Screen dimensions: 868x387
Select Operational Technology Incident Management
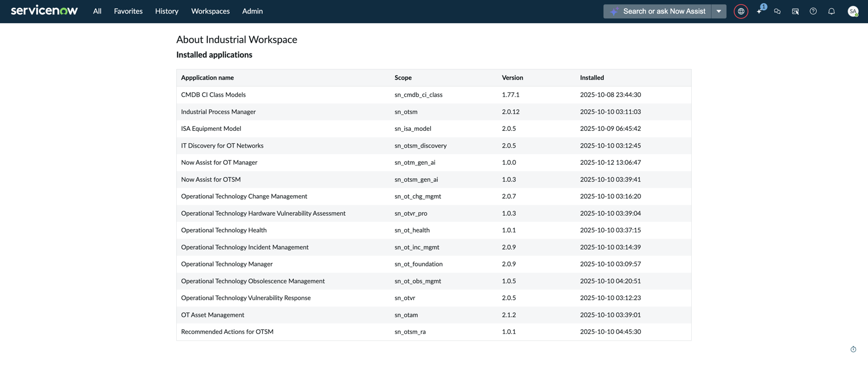point(245,247)
